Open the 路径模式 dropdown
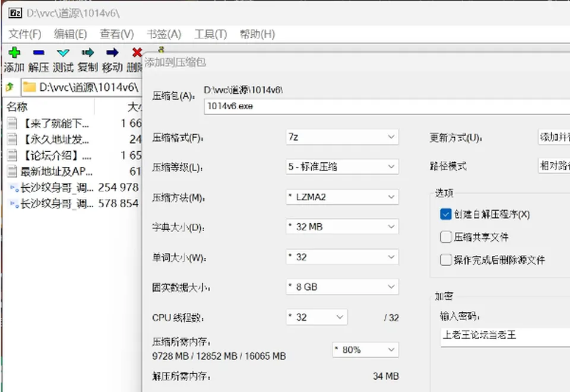This screenshot has height=392, width=570. [x=553, y=166]
